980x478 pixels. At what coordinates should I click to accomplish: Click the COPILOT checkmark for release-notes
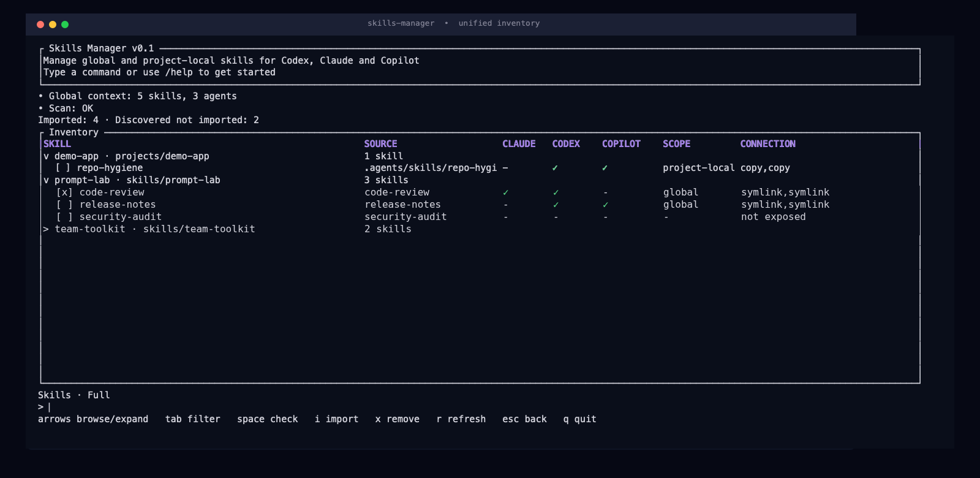[605, 205]
